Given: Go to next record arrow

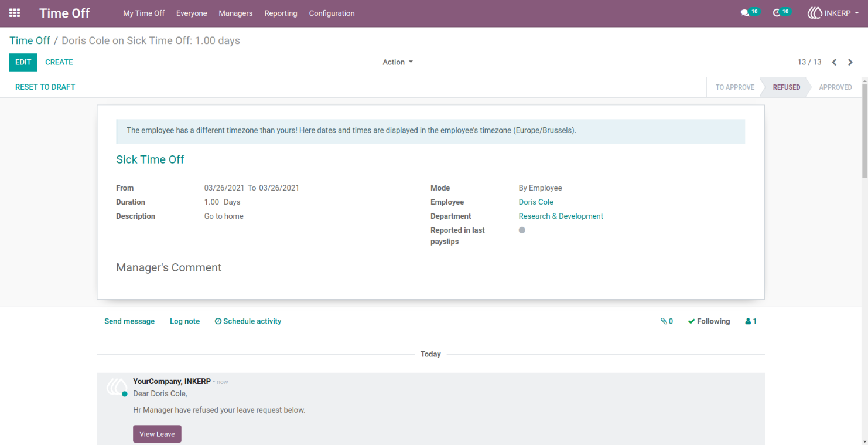Looking at the screenshot, I should [850, 62].
